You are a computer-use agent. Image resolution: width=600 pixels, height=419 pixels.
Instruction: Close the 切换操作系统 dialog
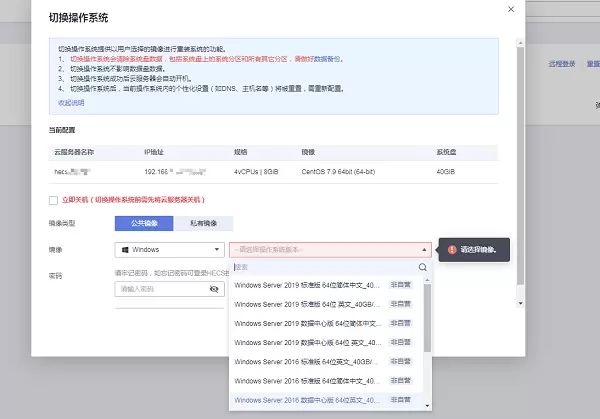click(512, 9)
